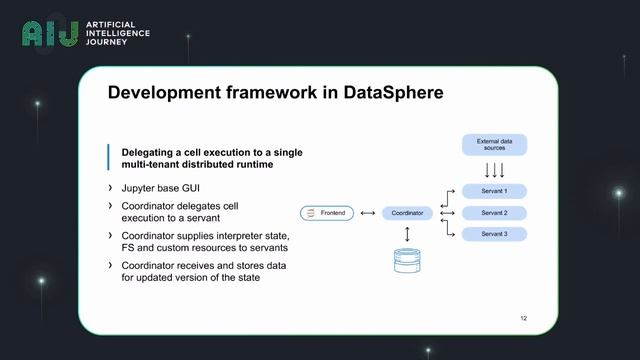
Task: Click the slide page number 12
Action: click(x=524, y=318)
